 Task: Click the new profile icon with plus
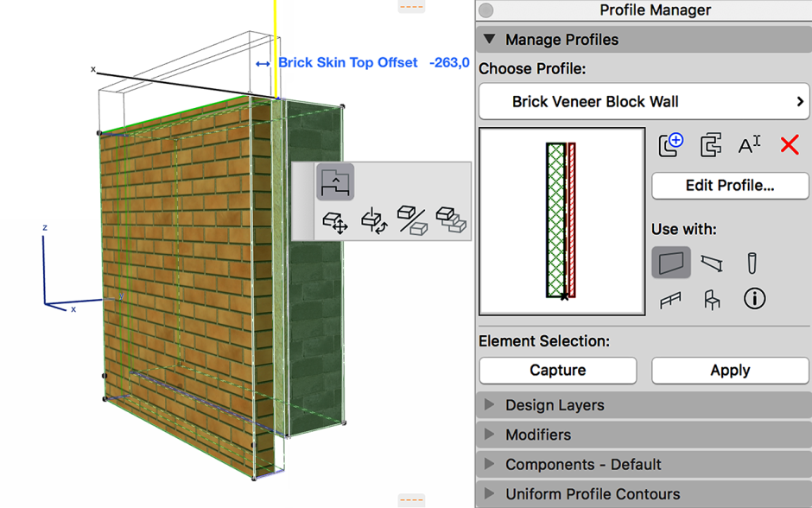click(x=670, y=145)
